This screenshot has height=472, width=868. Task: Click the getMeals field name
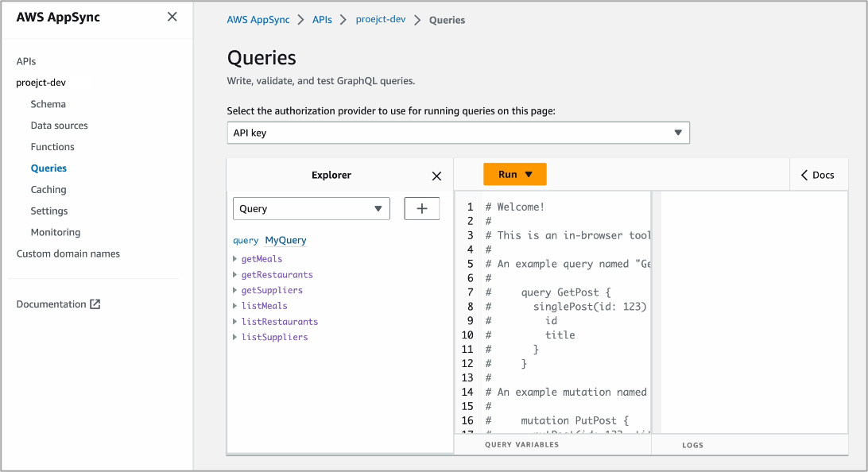(262, 259)
